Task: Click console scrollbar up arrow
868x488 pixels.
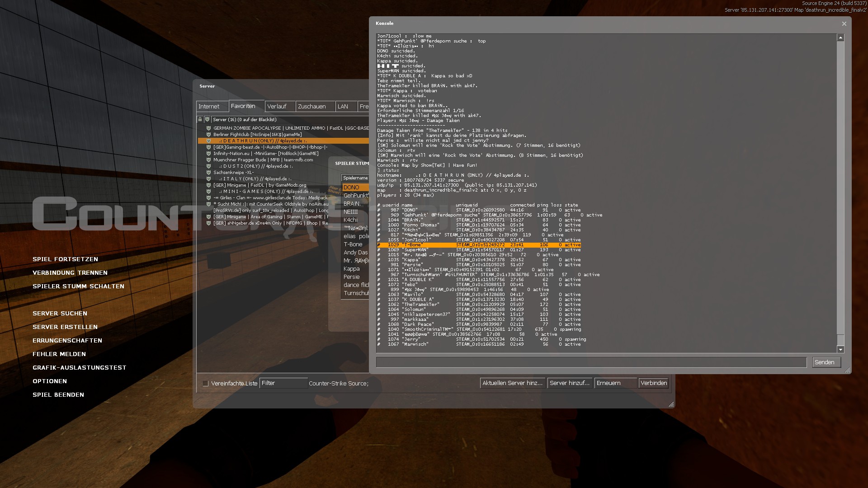Action: (840, 38)
